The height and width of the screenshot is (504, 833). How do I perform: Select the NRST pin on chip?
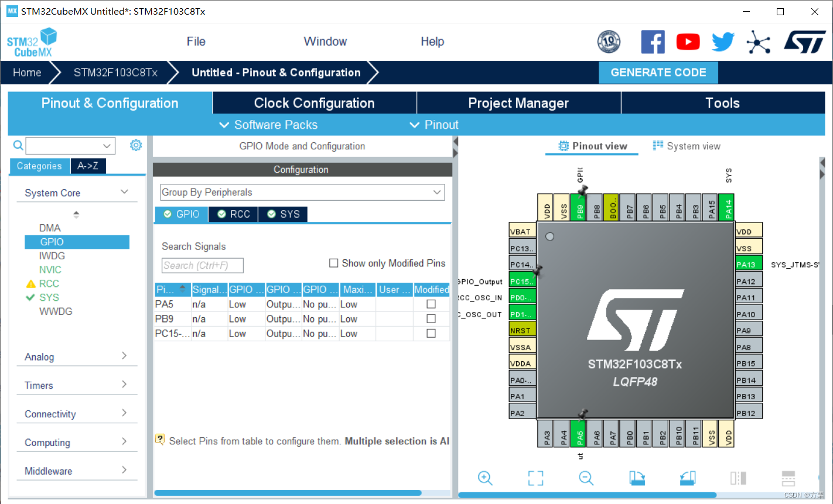click(522, 330)
